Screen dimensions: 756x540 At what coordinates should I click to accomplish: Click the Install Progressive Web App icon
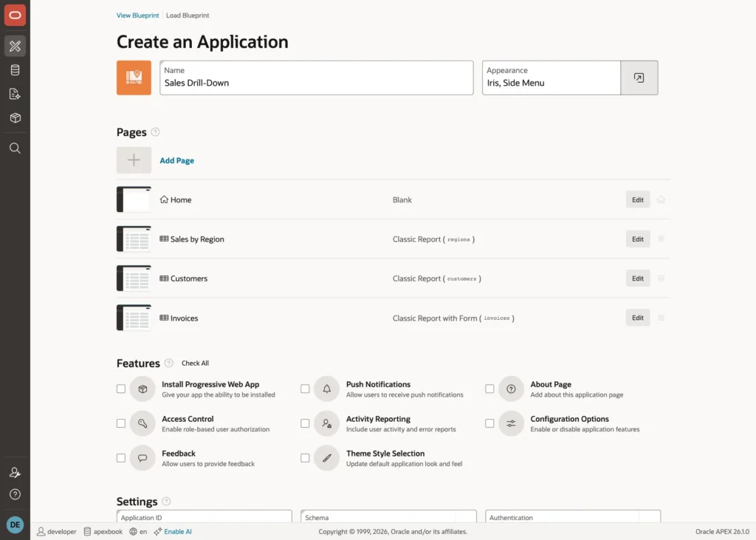142,389
